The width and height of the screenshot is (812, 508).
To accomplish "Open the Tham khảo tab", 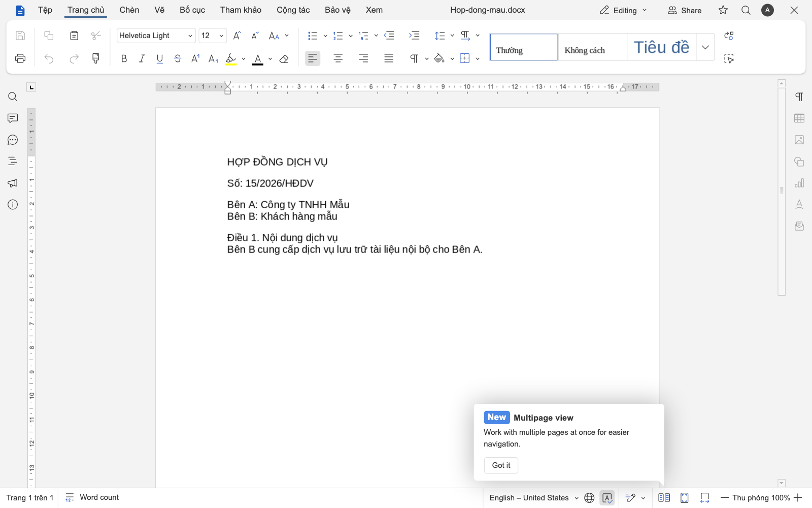I will (241, 10).
